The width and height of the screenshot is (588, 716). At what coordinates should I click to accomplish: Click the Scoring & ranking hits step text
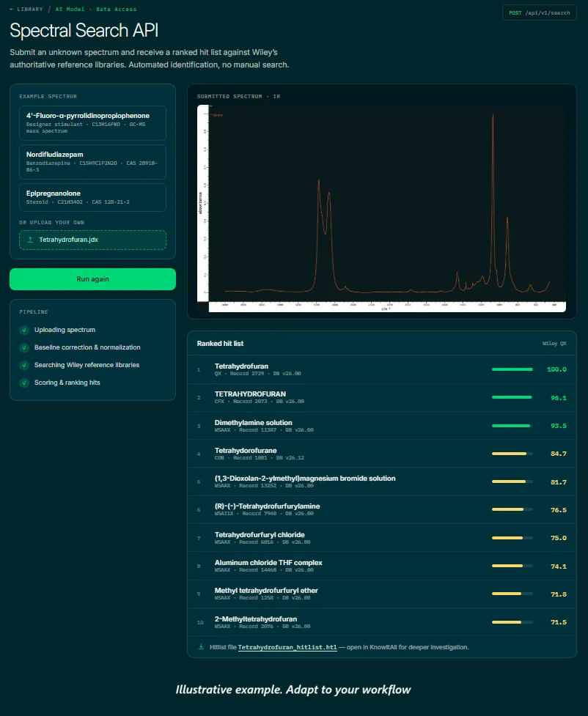67,383
